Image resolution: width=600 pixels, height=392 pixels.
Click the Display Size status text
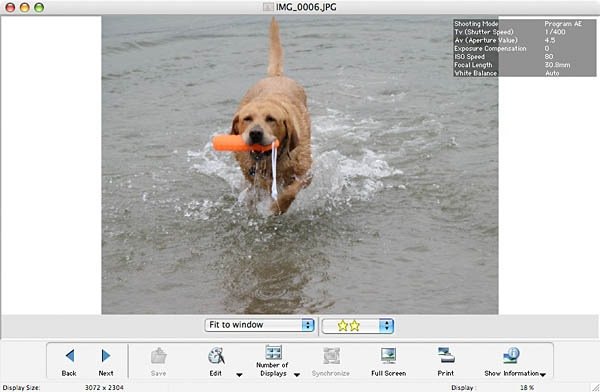pos(21,387)
